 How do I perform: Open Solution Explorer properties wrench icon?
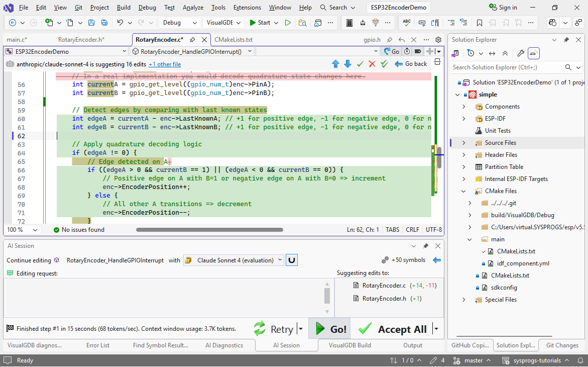coord(521,53)
